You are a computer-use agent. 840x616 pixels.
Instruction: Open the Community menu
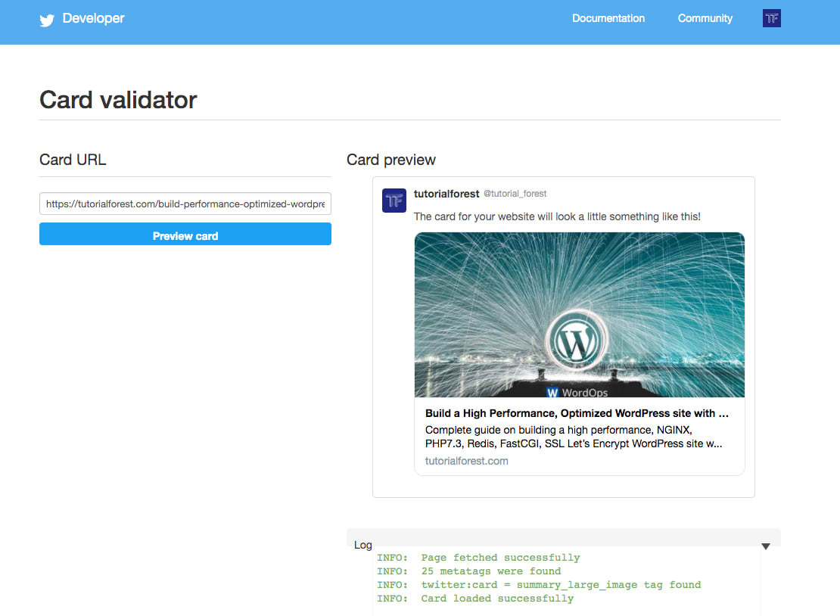coord(705,18)
